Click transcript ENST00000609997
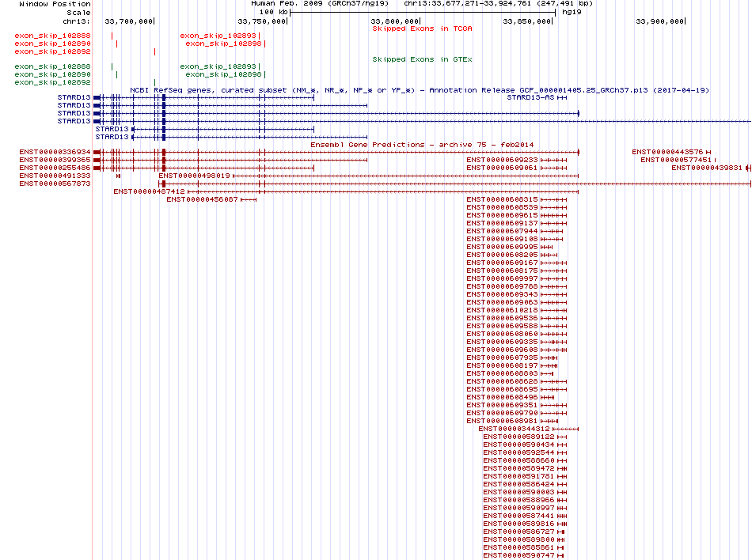The height and width of the screenshot is (560, 752). click(x=502, y=278)
